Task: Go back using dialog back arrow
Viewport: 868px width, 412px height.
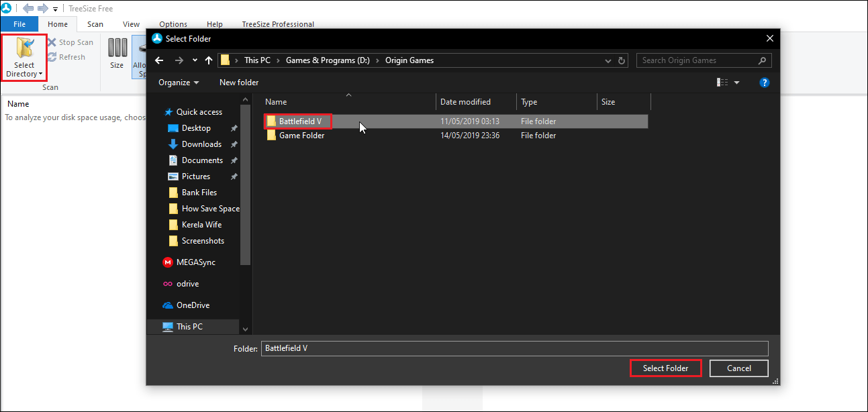Action: [159, 60]
